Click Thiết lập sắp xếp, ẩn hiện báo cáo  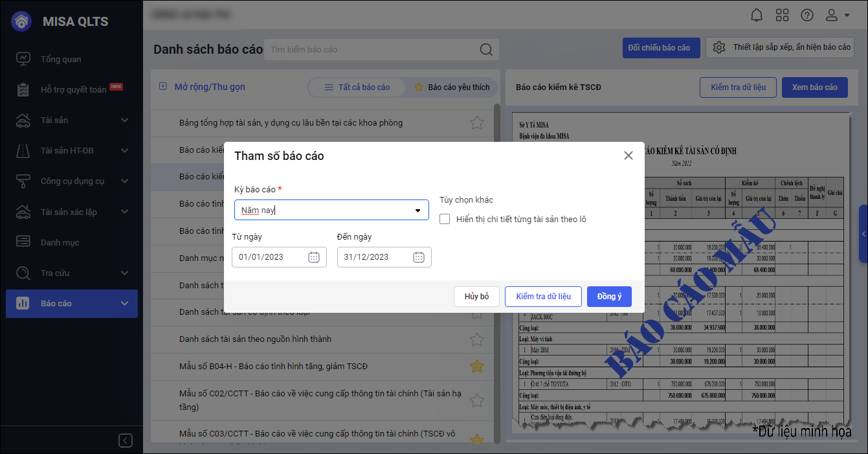(x=780, y=47)
